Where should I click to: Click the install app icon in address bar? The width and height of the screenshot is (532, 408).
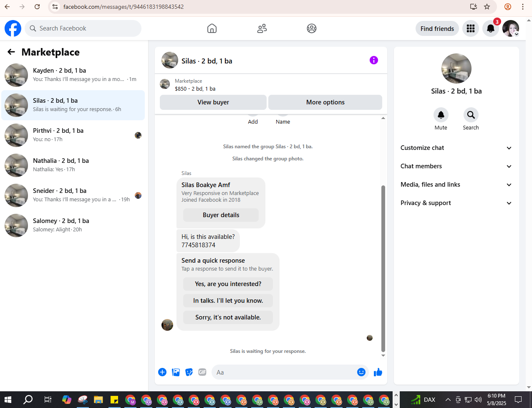click(x=473, y=7)
